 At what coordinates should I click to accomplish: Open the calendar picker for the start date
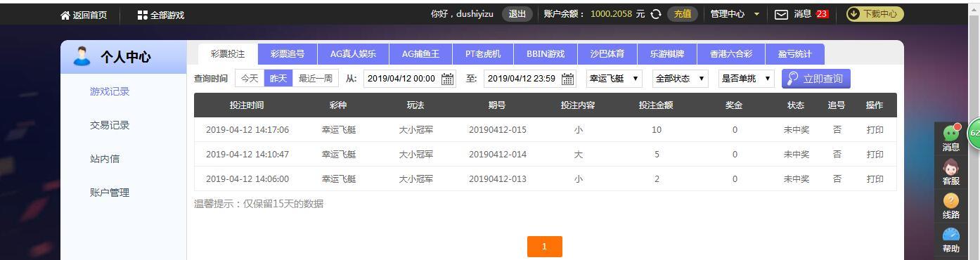point(447,79)
